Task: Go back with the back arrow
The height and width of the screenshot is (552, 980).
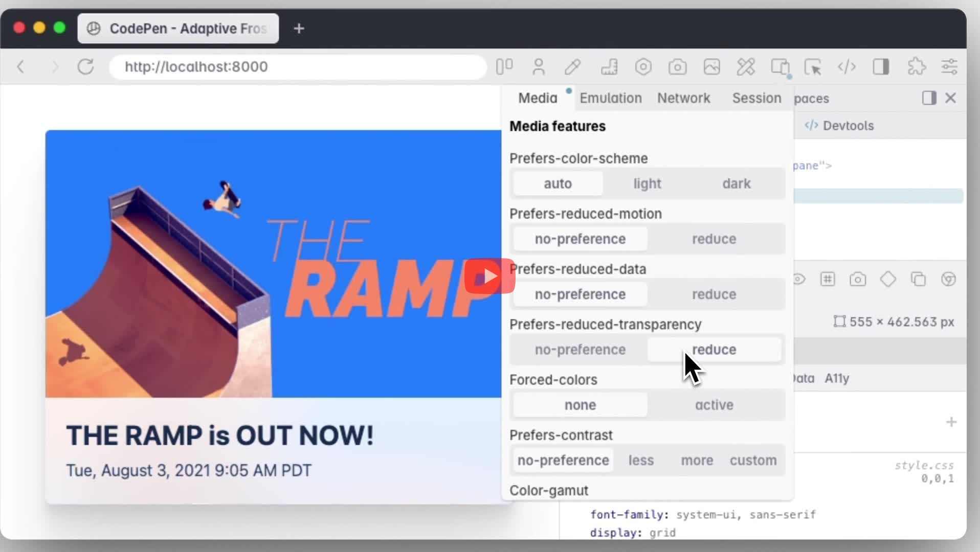Action: click(21, 66)
